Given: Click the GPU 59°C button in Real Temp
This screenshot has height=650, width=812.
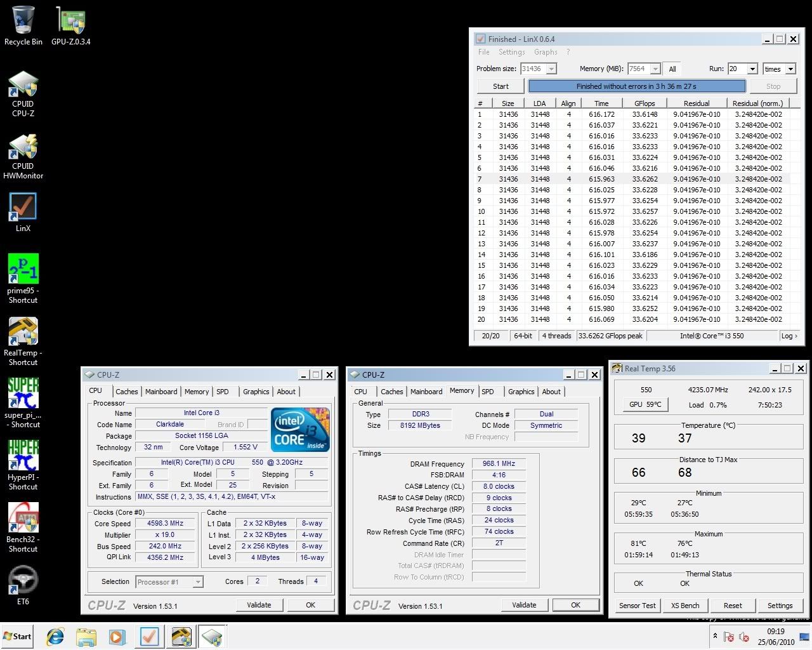Looking at the screenshot, I should (645, 404).
